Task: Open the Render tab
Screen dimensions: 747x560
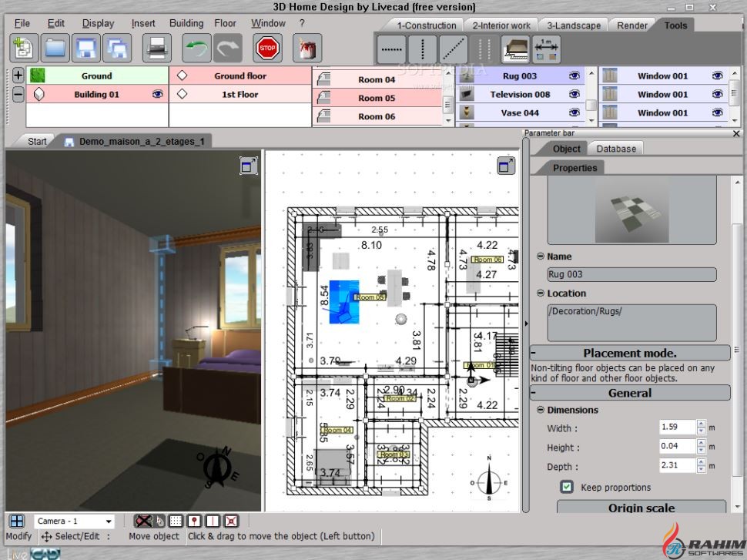Action: pyautogui.click(x=632, y=25)
